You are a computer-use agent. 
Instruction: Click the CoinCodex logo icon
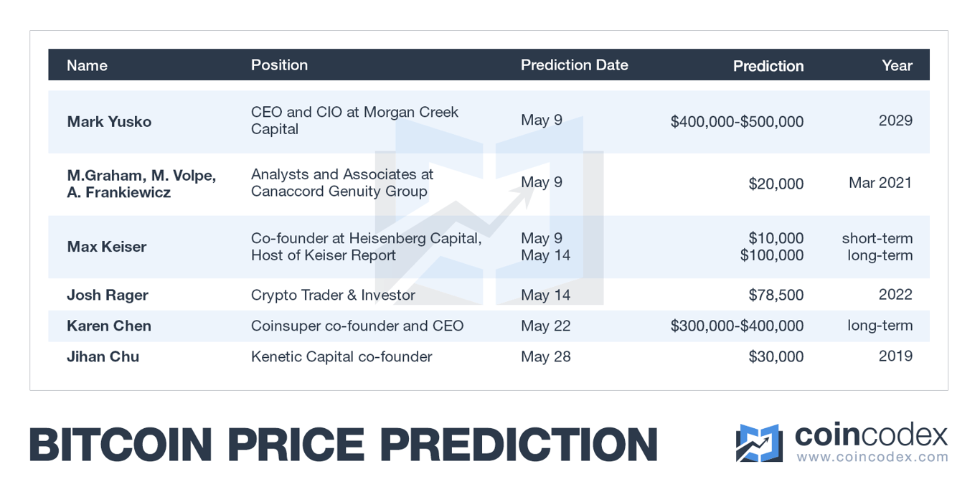tap(758, 442)
